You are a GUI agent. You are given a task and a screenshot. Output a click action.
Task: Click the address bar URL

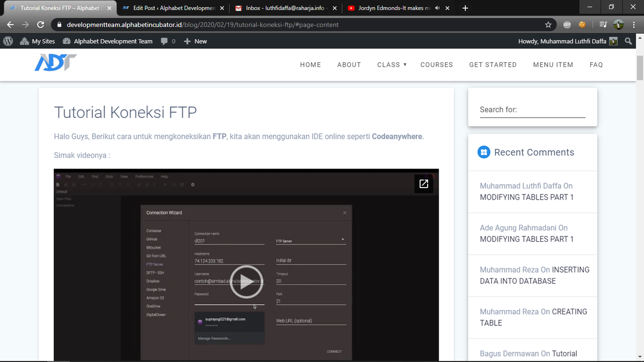tap(203, 25)
